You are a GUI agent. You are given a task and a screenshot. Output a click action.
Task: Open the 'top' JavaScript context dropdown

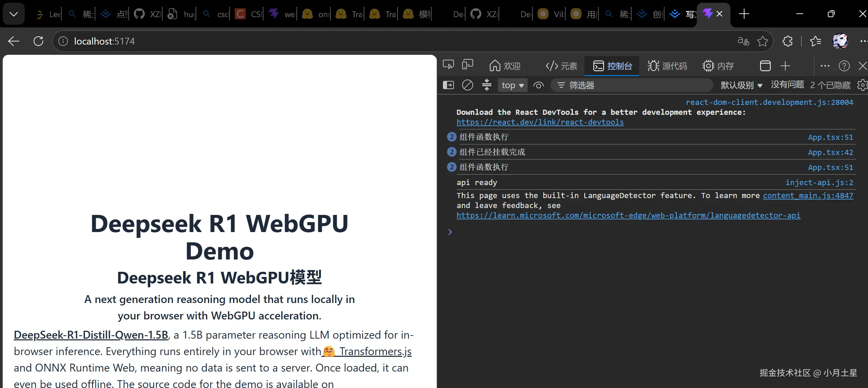click(x=513, y=85)
